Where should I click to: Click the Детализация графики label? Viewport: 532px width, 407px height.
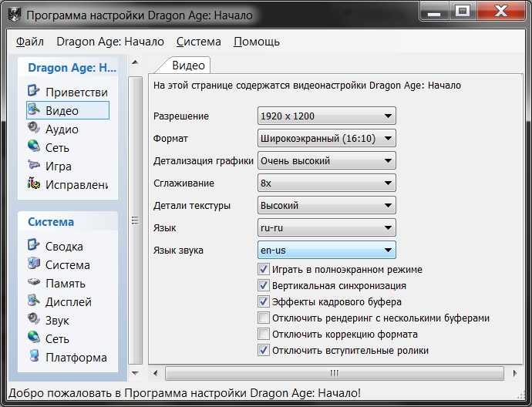[x=204, y=161]
